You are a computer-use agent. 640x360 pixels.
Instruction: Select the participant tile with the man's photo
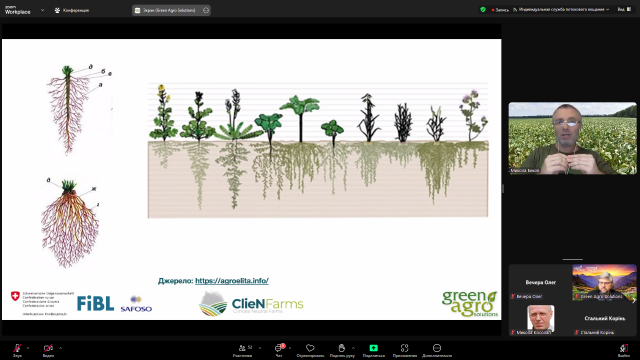click(x=540, y=319)
